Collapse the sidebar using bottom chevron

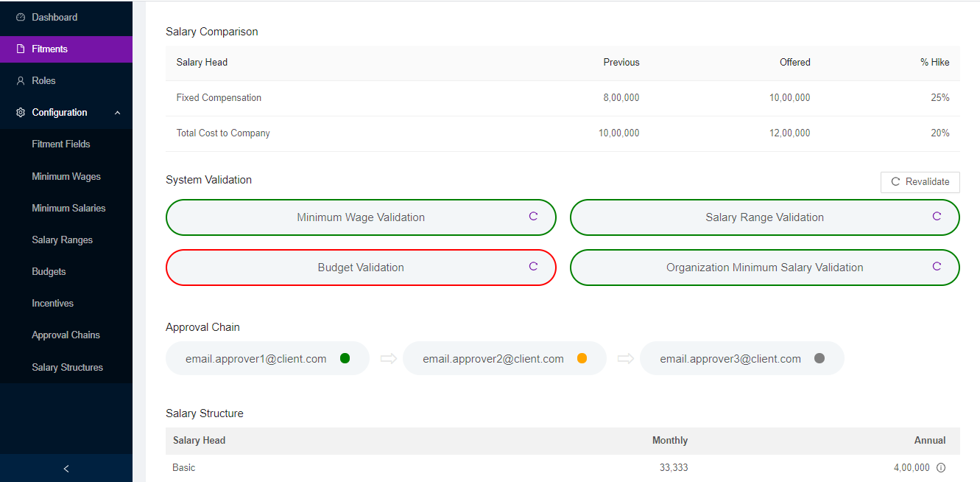click(x=66, y=469)
